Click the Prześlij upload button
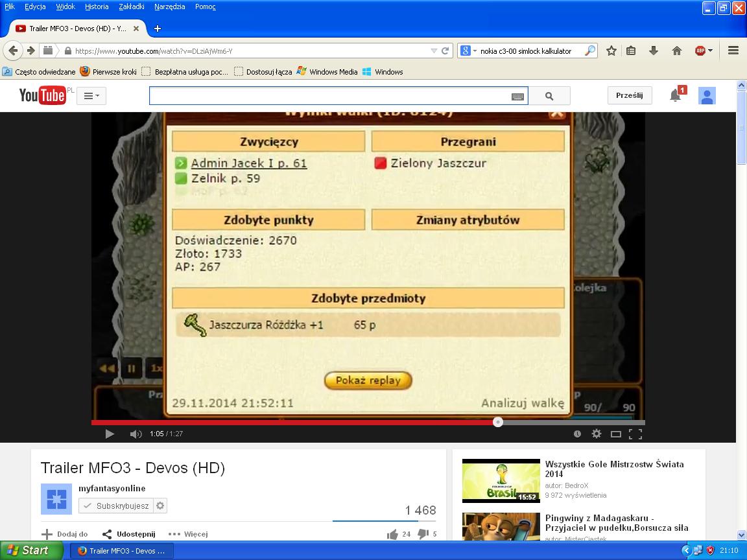The width and height of the screenshot is (747, 560). coord(629,95)
